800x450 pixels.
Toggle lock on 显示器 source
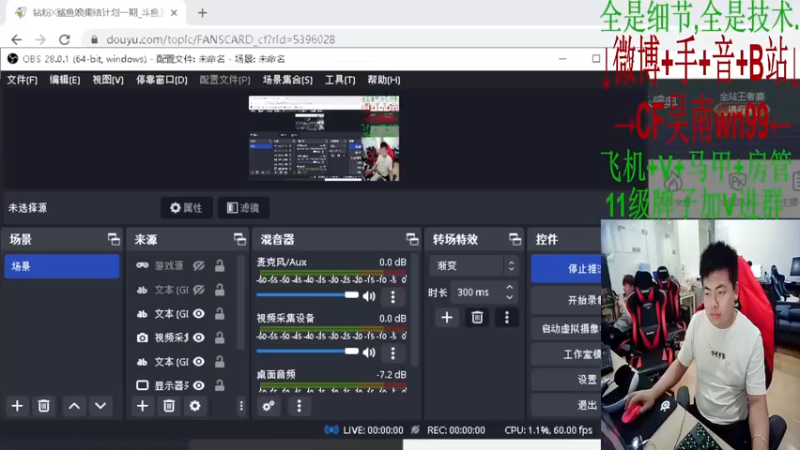pyautogui.click(x=219, y=386)
